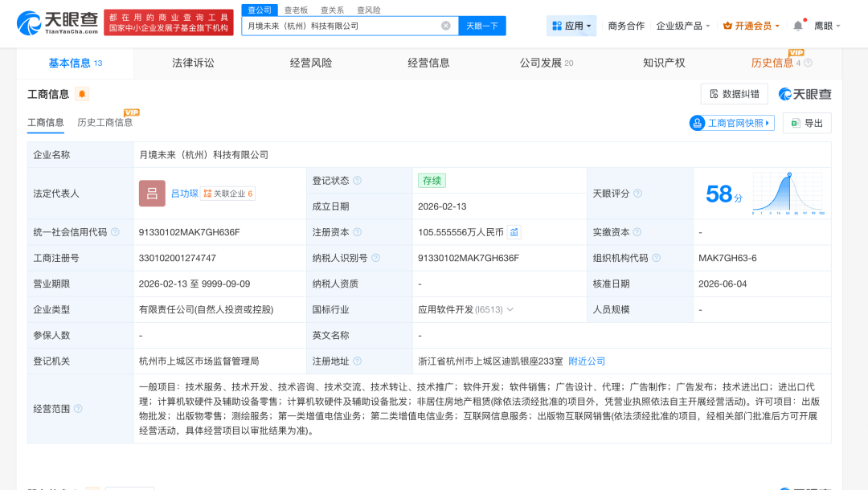Click approval date 2026-06-04

click(x=723, y=284)
